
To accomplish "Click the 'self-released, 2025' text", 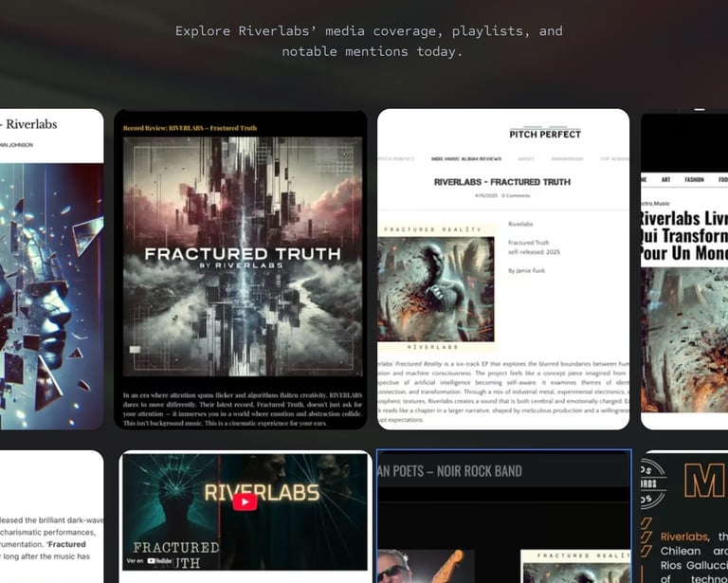I will pos(534,252).
